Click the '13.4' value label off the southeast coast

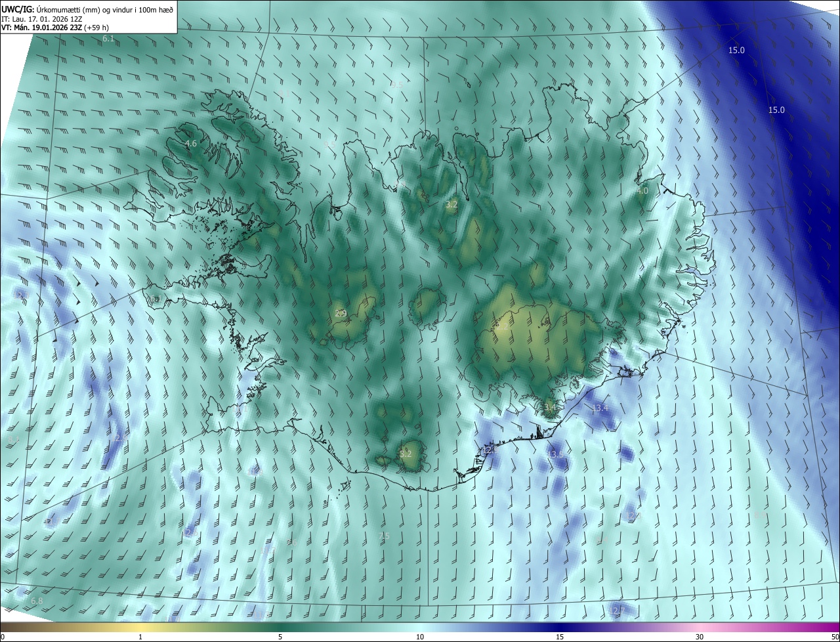coord(600,408)
